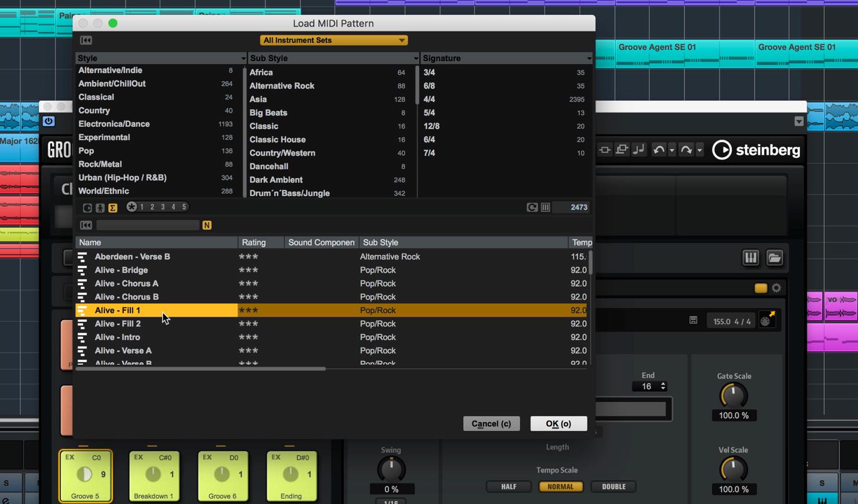Click the Groove Agent single-box toolbar icon
Image resolution: width=858 pixels, height=504 pixels.
click(605, 150)
